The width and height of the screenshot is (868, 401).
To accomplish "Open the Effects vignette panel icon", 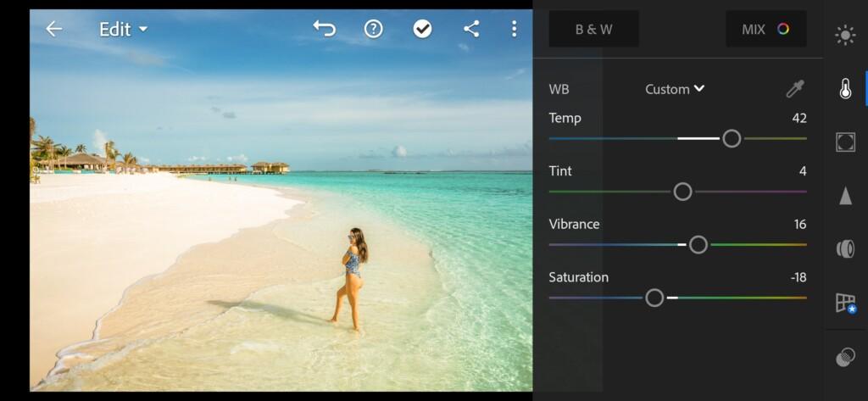I will [845, 142].
